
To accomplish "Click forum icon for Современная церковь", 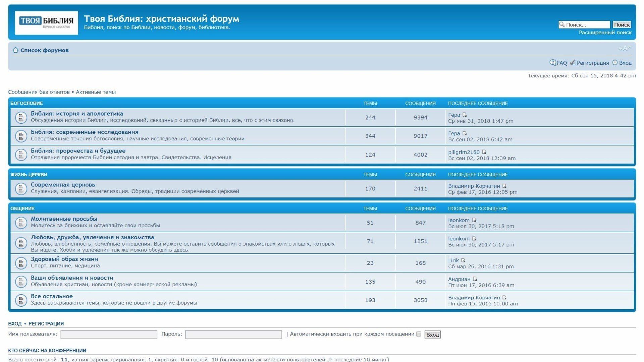I will (21, 188).
